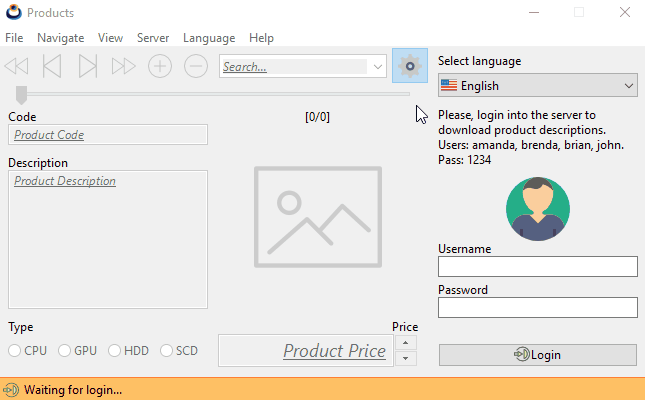Select the CPU radio button
The width and height of the screenshot is (645, 400).
(x=15, y=351)
